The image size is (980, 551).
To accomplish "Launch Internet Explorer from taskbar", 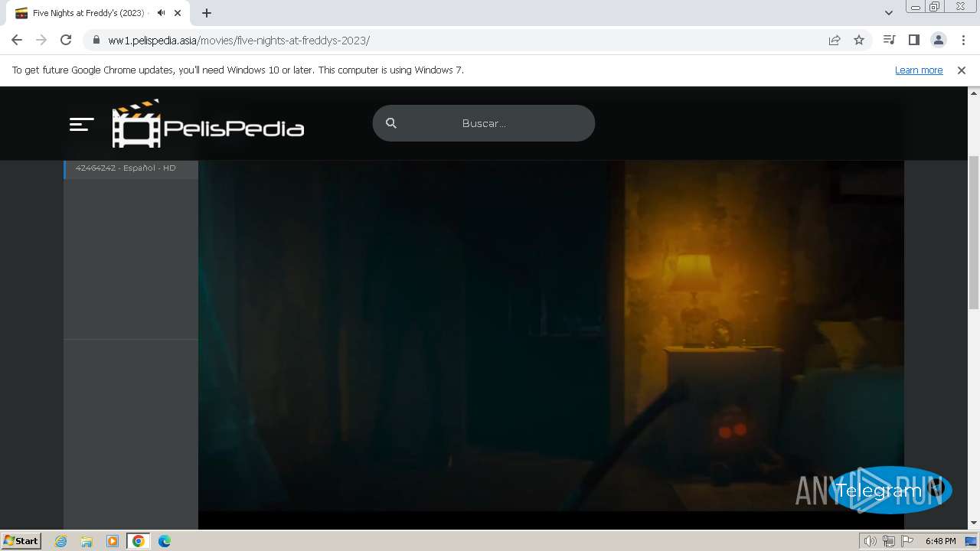I will (x=61, y=541).
